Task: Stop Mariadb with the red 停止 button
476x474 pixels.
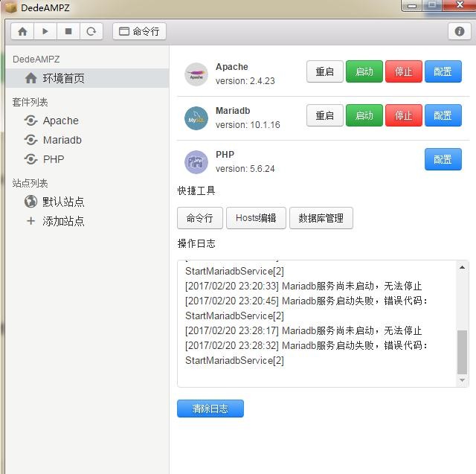Action: (x=404, y=115)
